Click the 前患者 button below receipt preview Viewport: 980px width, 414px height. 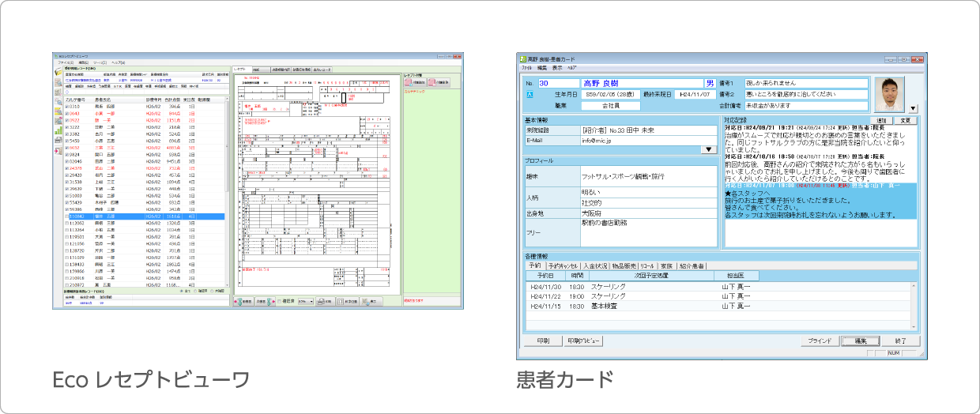click(243, 301)
